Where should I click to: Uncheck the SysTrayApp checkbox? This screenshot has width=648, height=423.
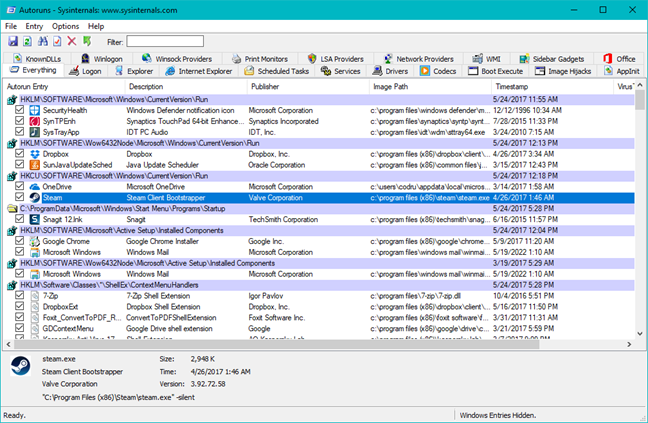coord(19,131)
